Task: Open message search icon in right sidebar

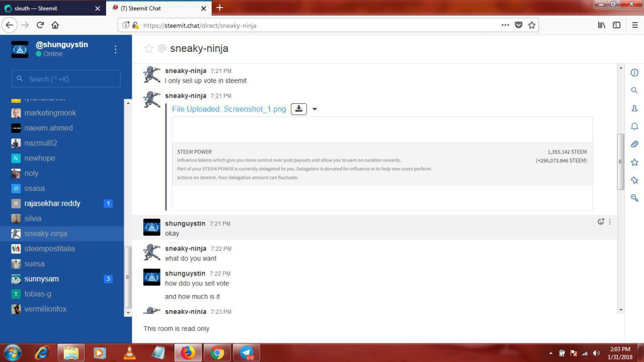Action: [x=634, y=91]
